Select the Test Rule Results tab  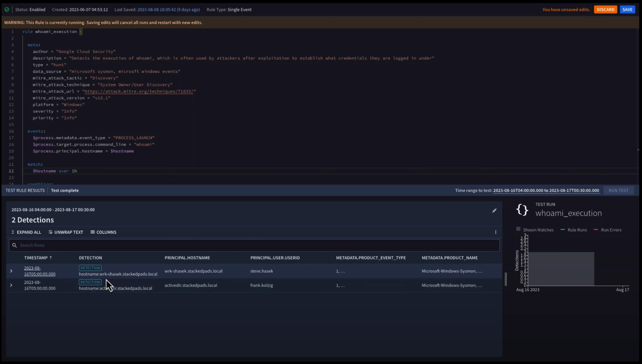coord(25,190)
